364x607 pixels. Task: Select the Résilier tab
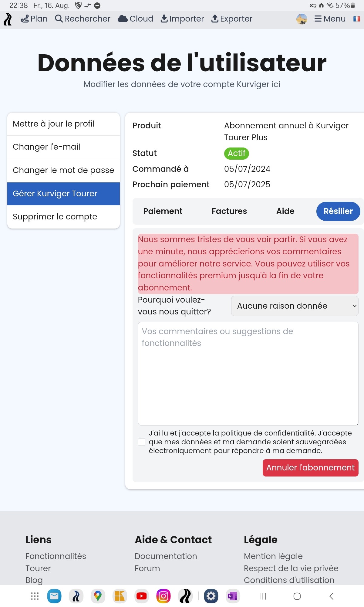click(338, 211)
